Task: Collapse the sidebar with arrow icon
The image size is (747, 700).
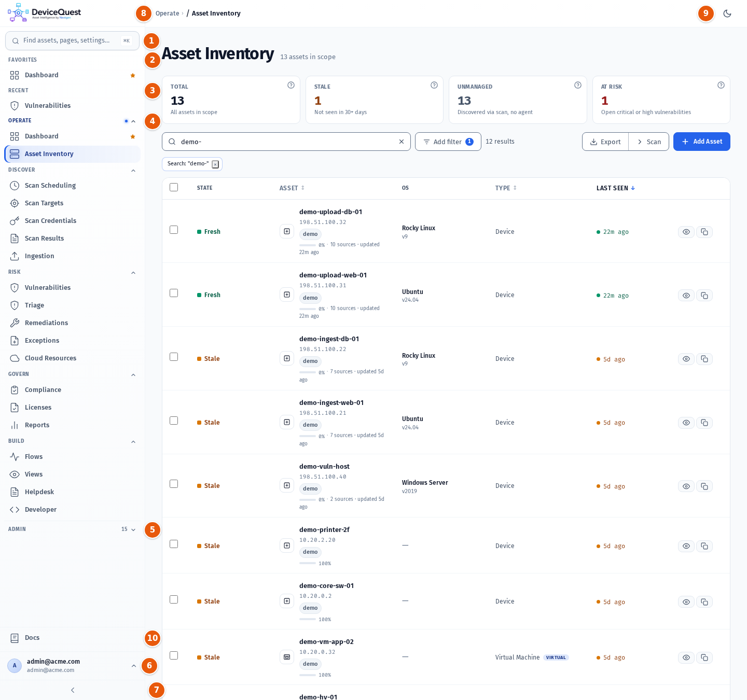Action: [x=73, y=690]
